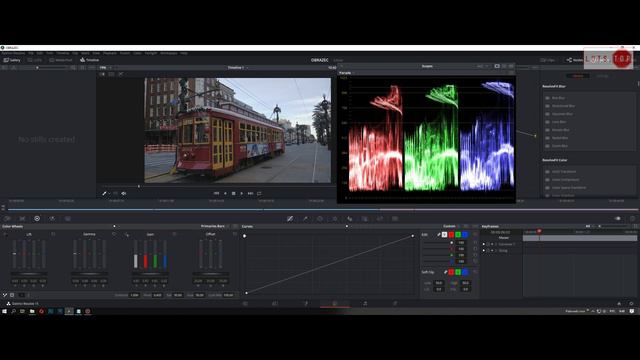Switch to the Media page icon
640x360 pixels.
[x=245, y=303]
